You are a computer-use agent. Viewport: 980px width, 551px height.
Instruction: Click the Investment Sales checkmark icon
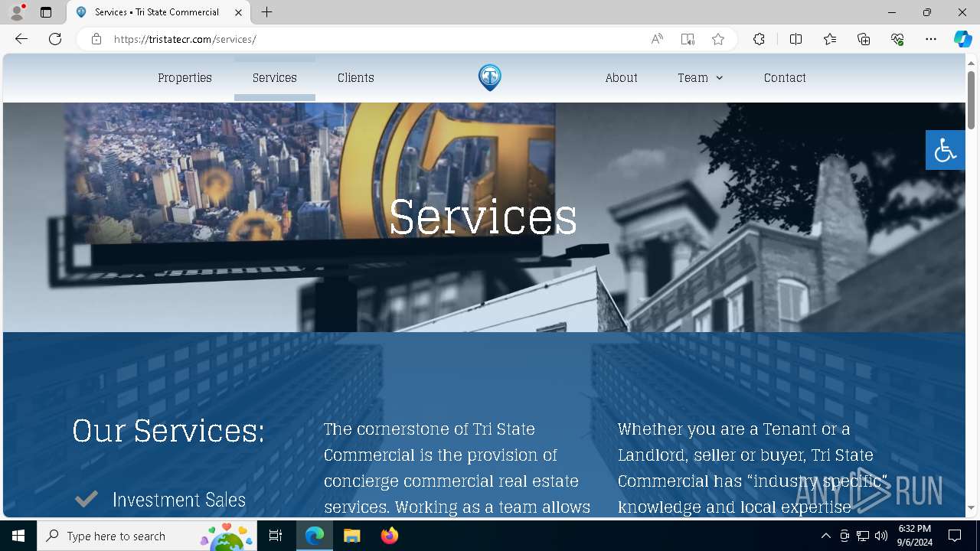[87, 499]
